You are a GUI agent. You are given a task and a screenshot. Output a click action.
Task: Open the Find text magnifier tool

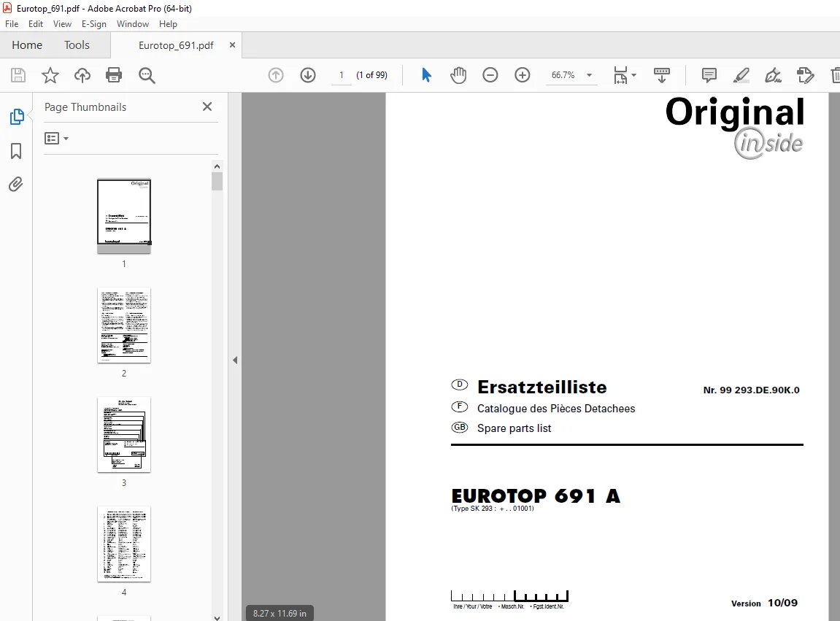tap(146, 76)
